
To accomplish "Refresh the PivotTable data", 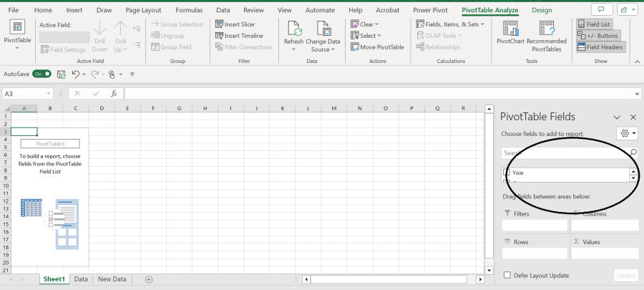I will (293, 36).
